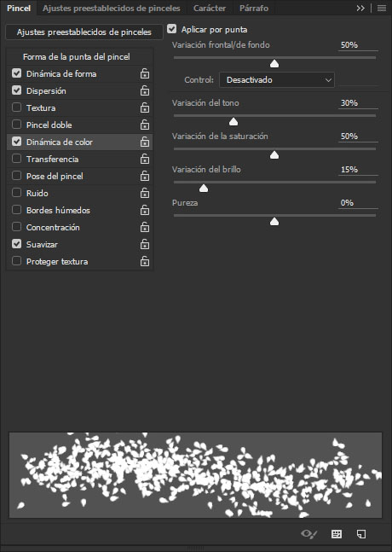The height and width of the screenshot is (552, 392).
Task: Toggle lock for Transferencia
Action: (145, 159)
